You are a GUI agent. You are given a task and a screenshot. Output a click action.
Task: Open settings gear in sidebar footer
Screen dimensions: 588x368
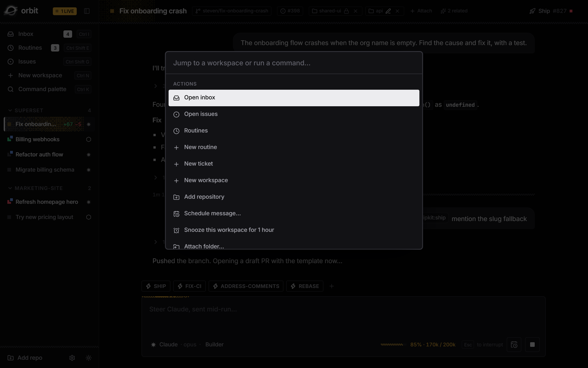point(72,358)
